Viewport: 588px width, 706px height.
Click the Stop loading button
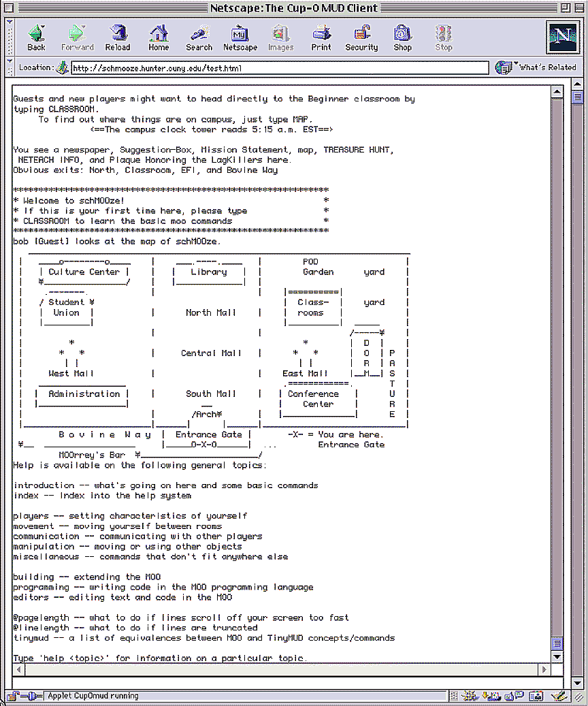[x=444, y=38]
